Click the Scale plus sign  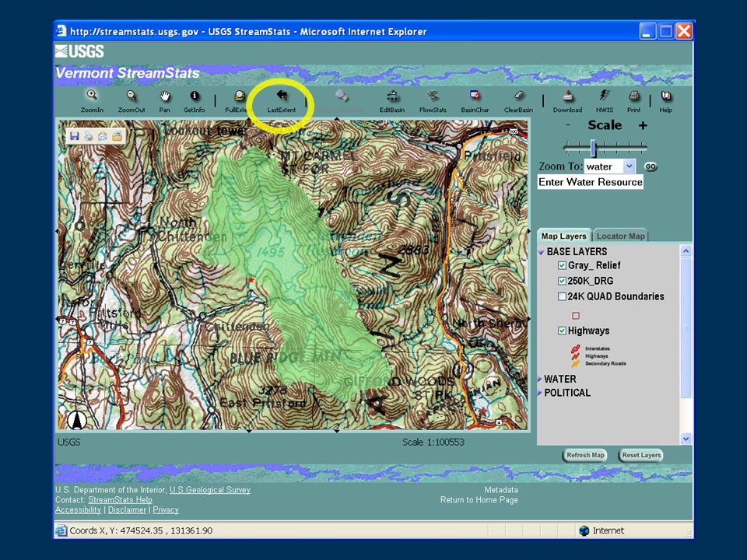tap(643, 125)
